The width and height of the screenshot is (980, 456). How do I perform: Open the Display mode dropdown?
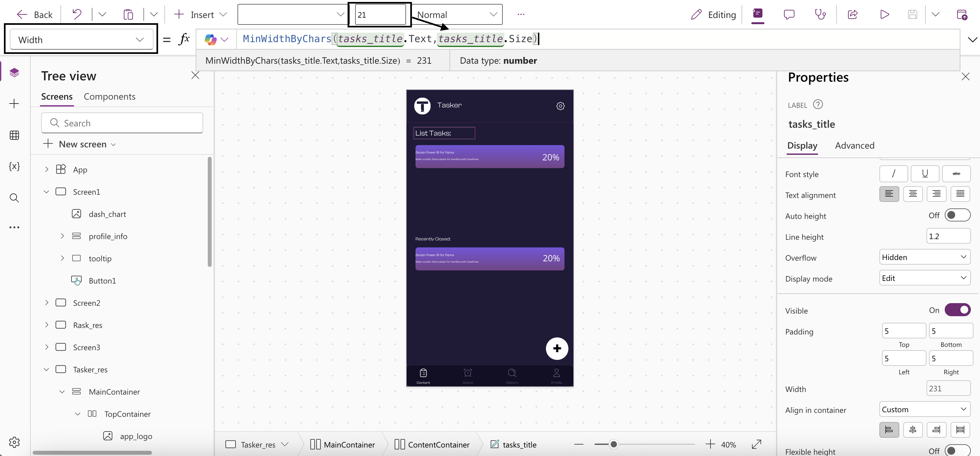(x=924, y=278)
